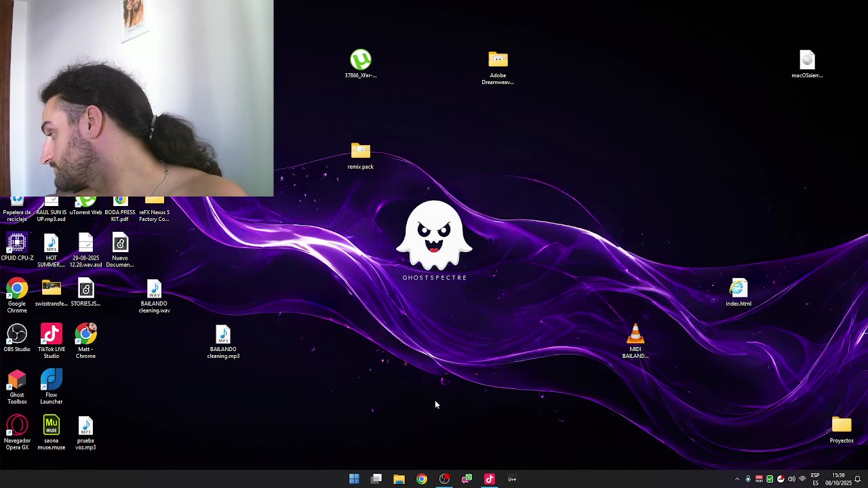The width and height of the screenshot is (868, 488).
Task: Open the 37866_Xfer uTorrent file on desktop
Action: [361, 64]
